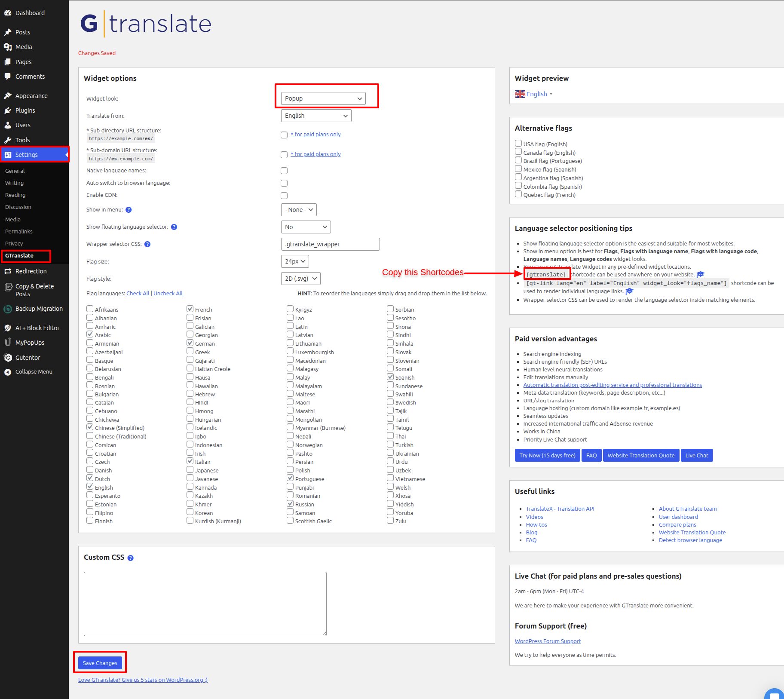Check the USA flag (English) option

click(x=518, y=144)
